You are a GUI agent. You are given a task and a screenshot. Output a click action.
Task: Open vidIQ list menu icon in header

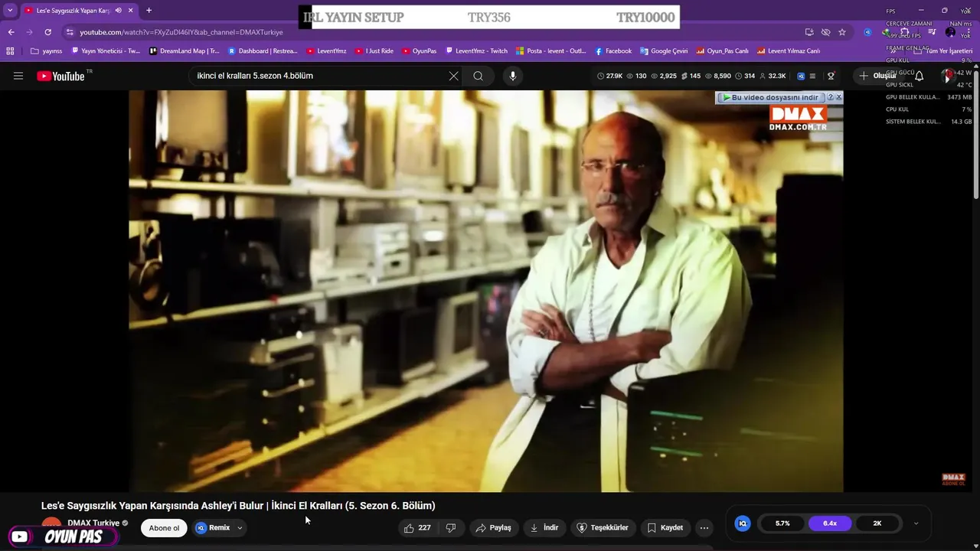(x=812, y=76)
